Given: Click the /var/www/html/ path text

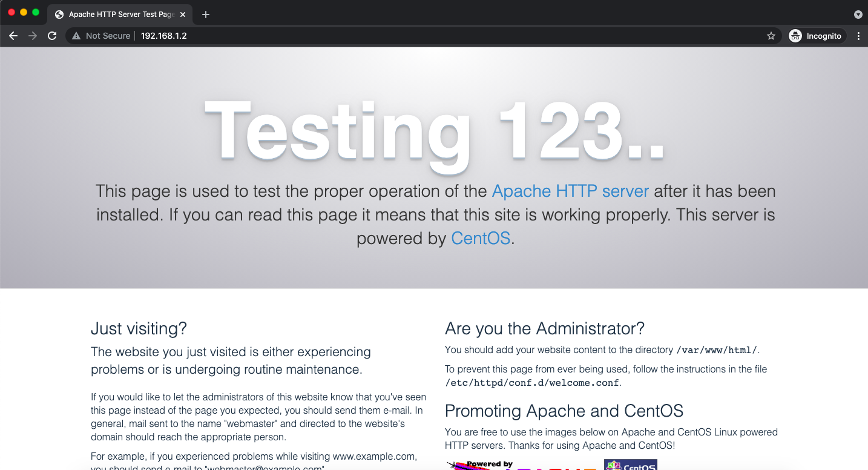Looking at the screenshot, I should click(717, 350).
